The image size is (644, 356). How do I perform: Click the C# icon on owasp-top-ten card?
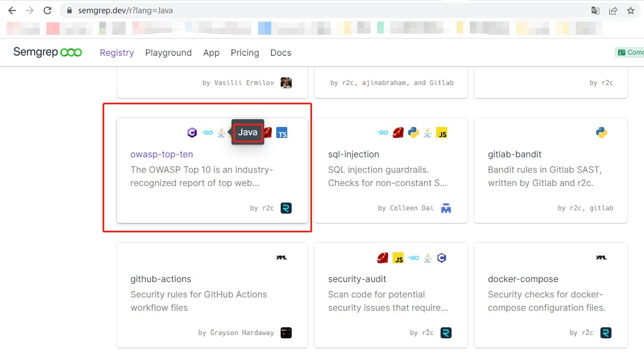[192, 132]
